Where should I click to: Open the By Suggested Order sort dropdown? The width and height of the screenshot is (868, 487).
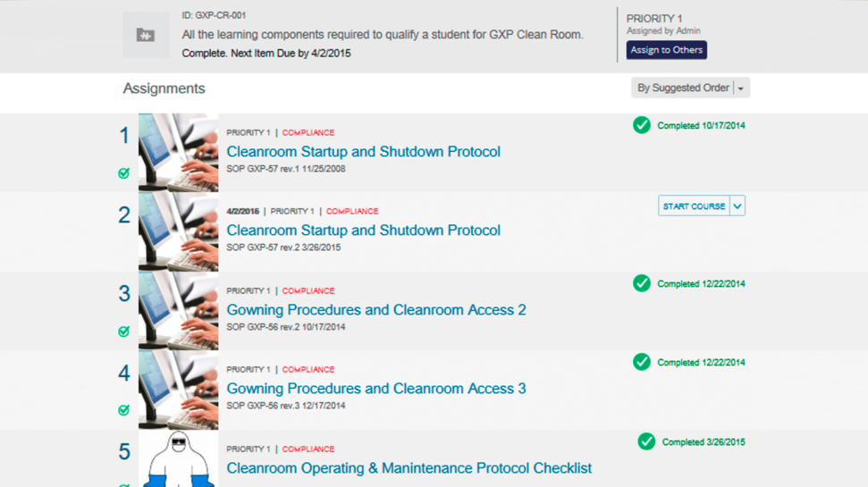pos(690,88)
